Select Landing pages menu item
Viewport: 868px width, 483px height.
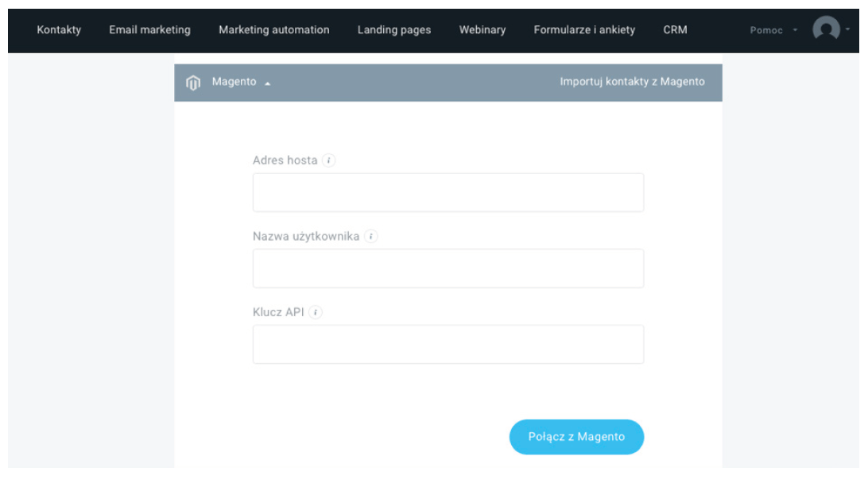tap(394, 30)
